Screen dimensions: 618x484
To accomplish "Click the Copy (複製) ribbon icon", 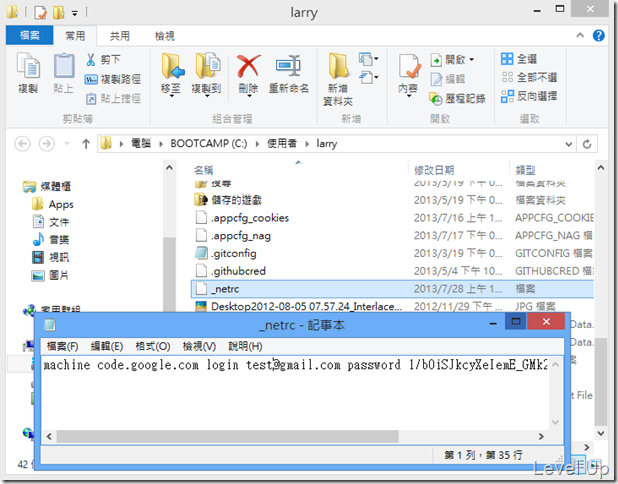I will (28, 73).
